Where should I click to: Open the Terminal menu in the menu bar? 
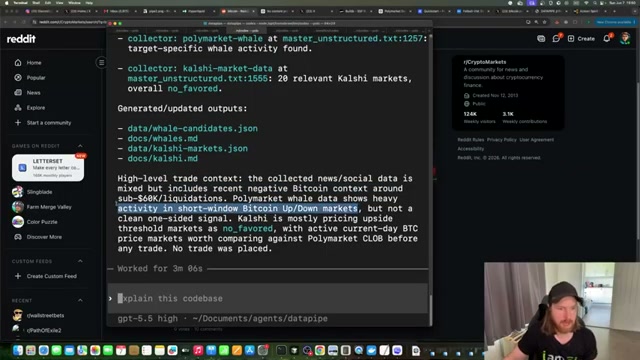20,3
